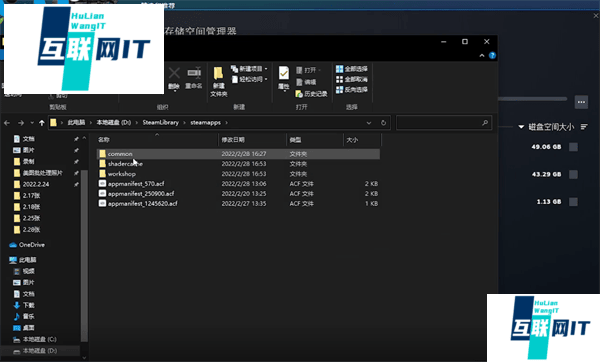Screen dimensions: 600x362
Task: Click 此电脑 in address breadcrumb
Action: (x=76, y=122)
